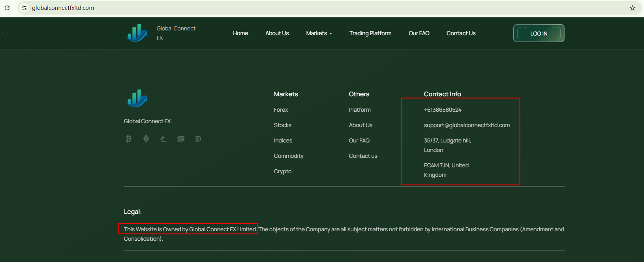Click the Ethereum diamond icon
Image resolution: width=644 pixels, height=262 pixels.
tap(146, 139)
